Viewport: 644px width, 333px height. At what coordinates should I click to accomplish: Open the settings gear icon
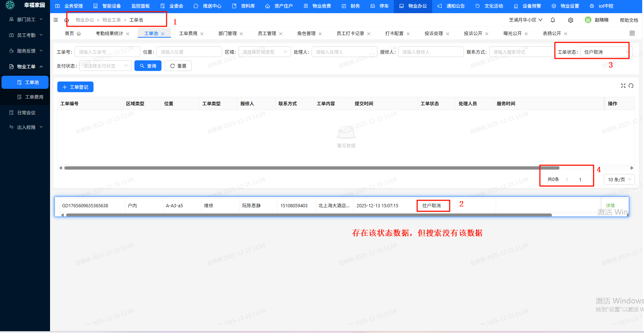point(571,20)
